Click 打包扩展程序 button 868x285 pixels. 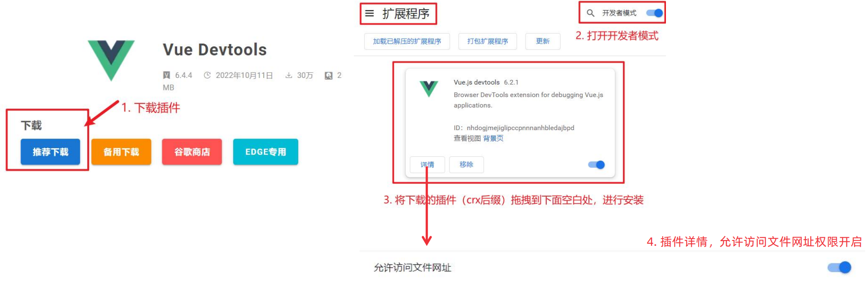[487, 41]
